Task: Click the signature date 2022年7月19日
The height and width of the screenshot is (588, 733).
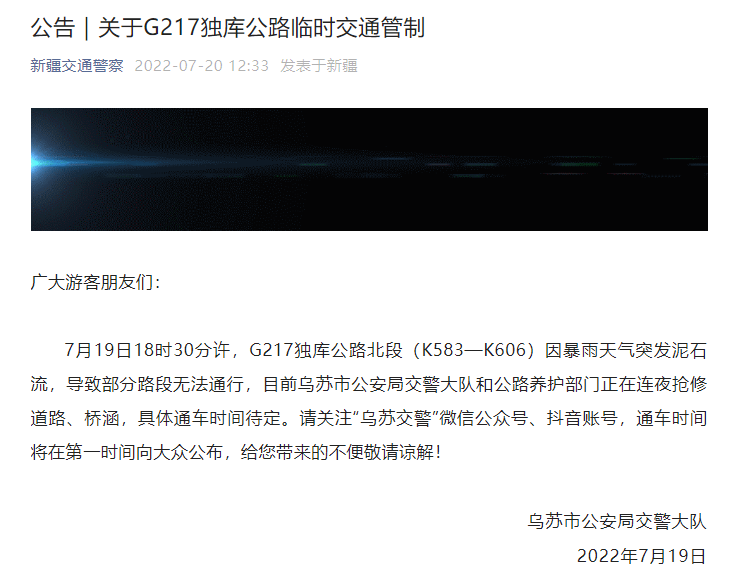Action: tap(642, 556)
